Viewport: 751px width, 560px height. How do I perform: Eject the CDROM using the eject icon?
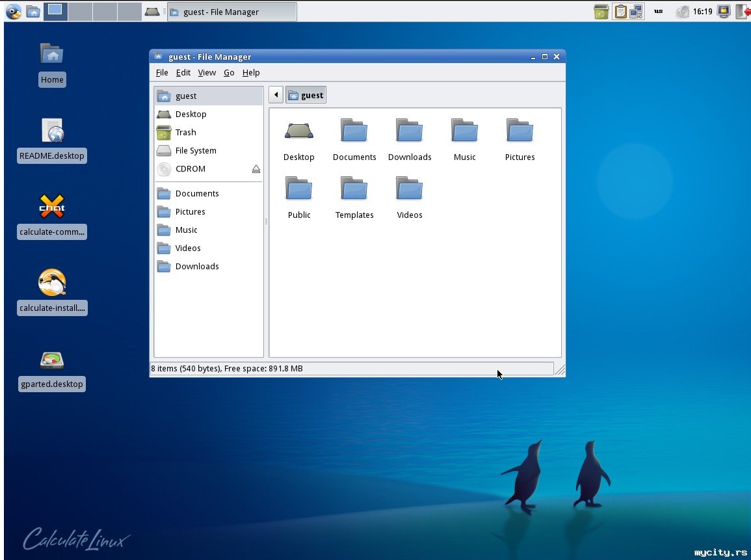(x=256, y=169)
